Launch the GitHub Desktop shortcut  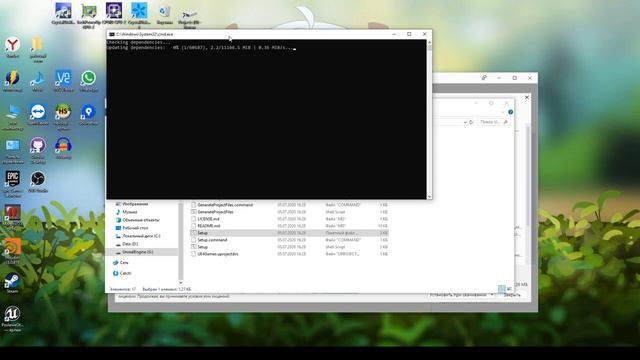pos(38,150)
